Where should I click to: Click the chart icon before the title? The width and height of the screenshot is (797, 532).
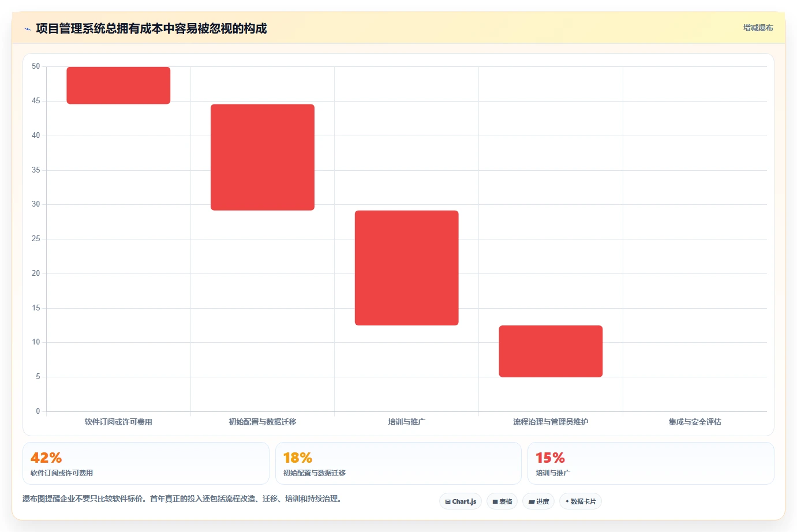[28, 29]
